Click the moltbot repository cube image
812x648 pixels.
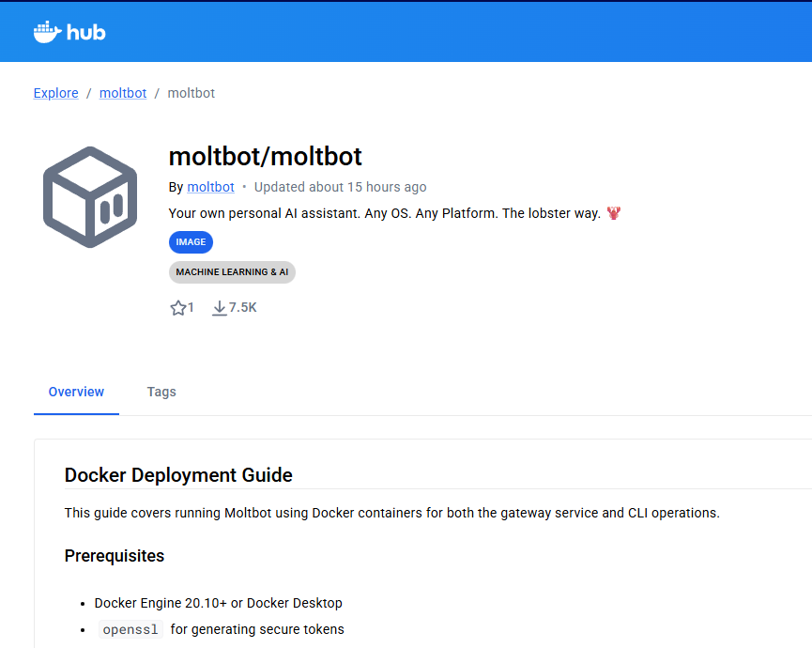(x=90, y=197)
